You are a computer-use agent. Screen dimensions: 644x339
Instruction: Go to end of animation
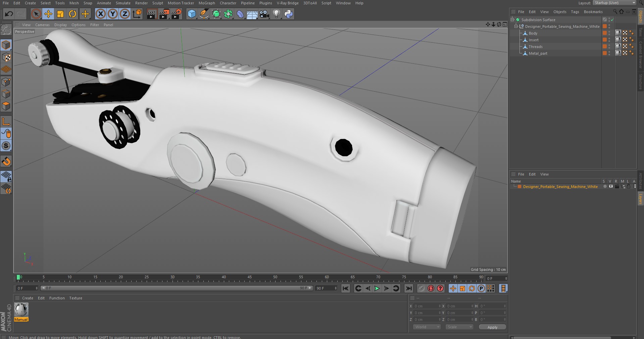tap(408, 288)
